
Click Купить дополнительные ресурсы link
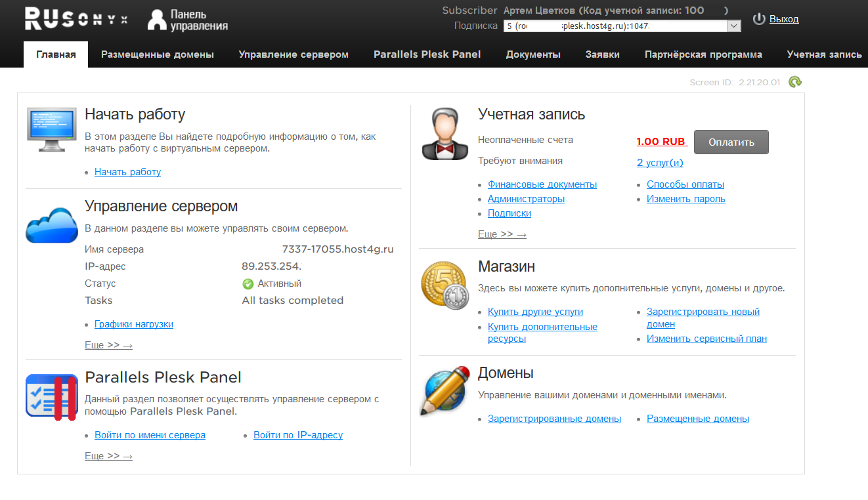[x=542, y=333]
